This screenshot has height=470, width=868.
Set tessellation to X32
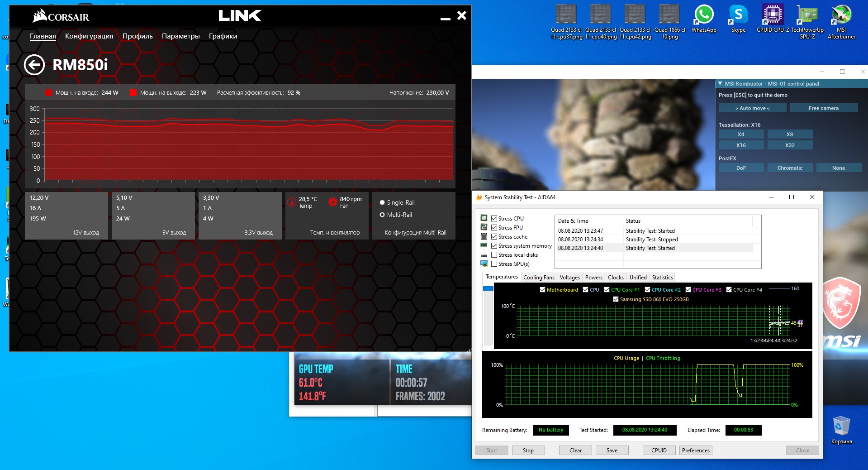pyautogui.click(x=790, y=145)
